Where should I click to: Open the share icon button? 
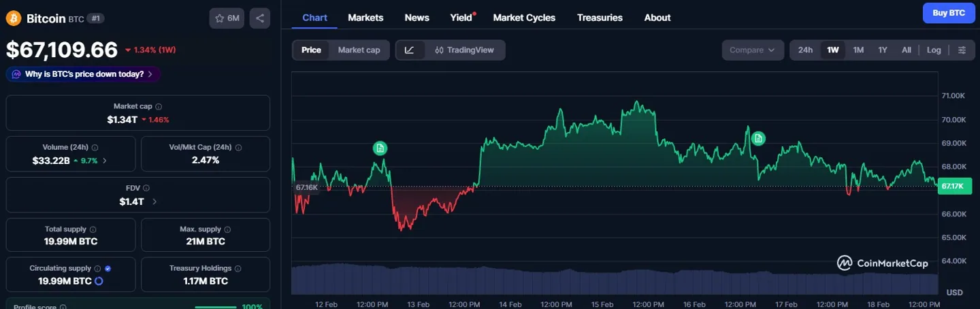pyautogui.click(x=259, y=18)
